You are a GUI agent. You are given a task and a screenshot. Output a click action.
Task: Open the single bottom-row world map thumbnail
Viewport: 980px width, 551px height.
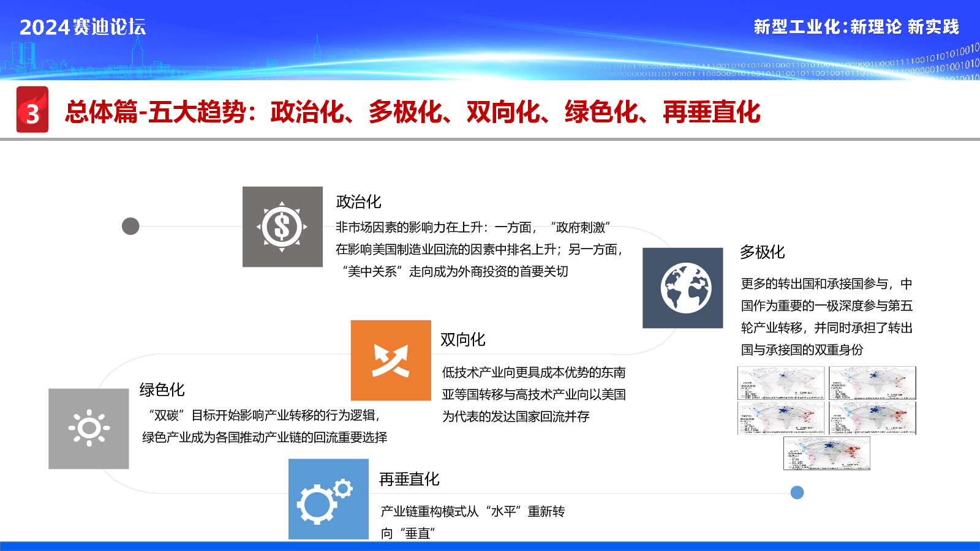(826, 453)
